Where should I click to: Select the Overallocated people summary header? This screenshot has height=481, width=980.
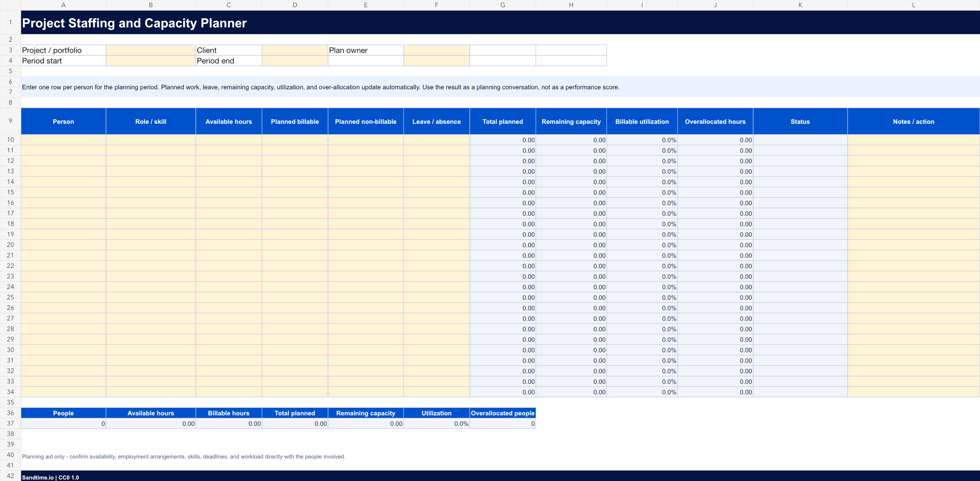coord(502,413)
